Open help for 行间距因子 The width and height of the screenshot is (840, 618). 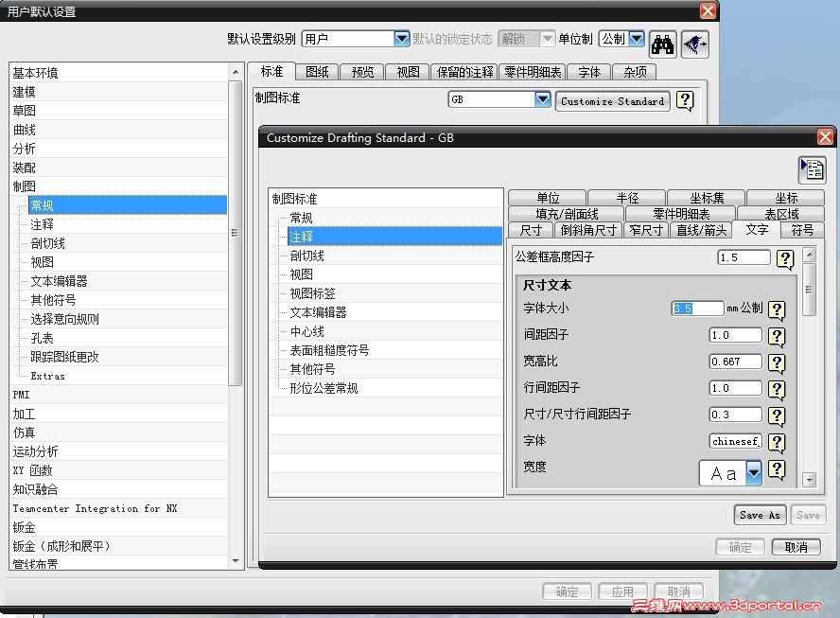point(777,389)
